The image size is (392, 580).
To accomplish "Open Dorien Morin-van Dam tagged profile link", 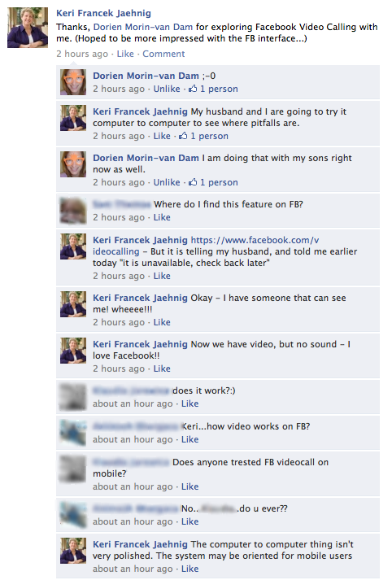I will [x=143, y=27].
